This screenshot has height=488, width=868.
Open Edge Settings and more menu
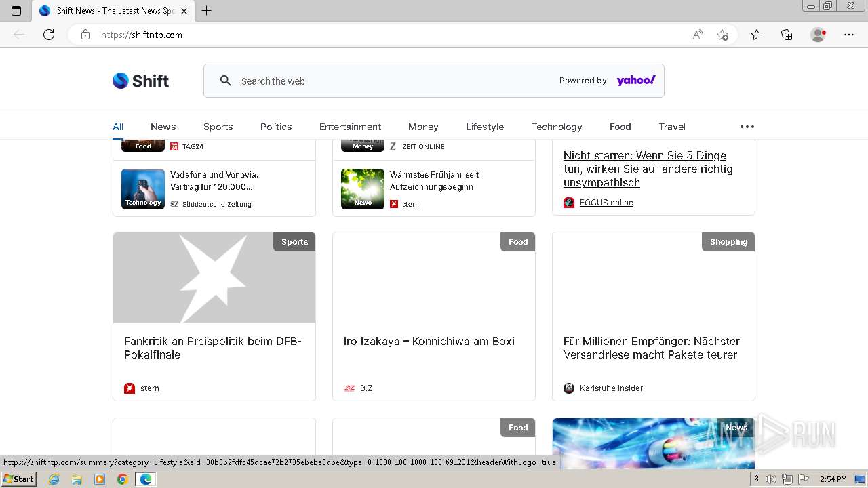(x=849, y=35)
